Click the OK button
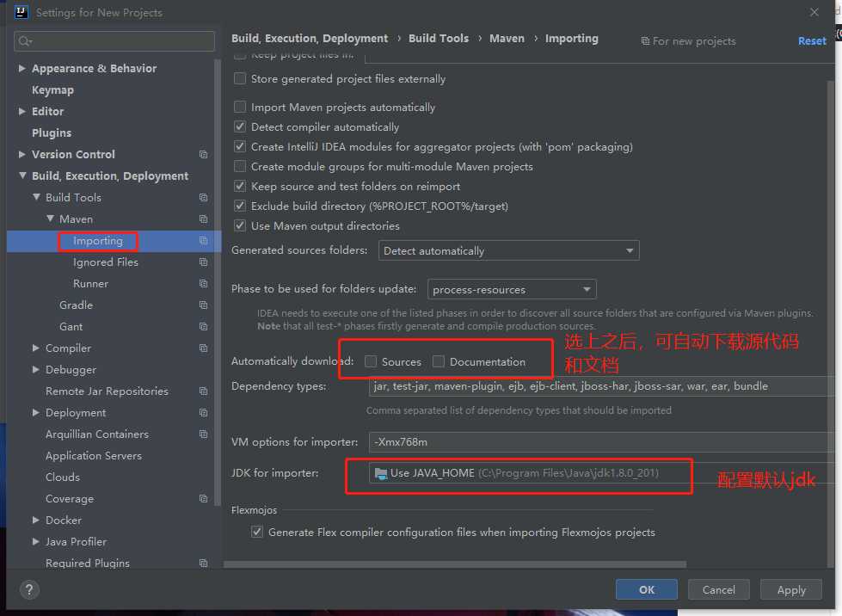 pos(647,589)
